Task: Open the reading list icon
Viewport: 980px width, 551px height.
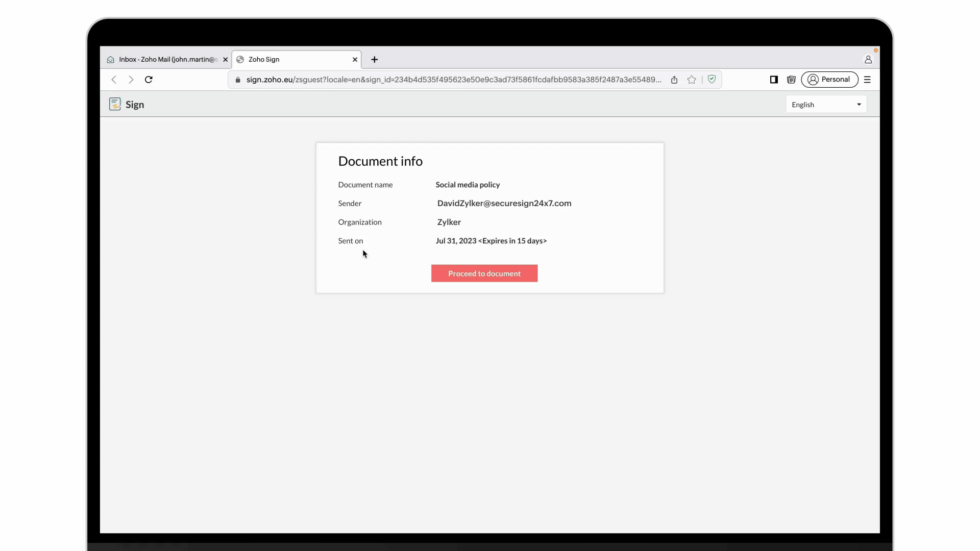Action: pyautogui.click(x=791, y=80)
